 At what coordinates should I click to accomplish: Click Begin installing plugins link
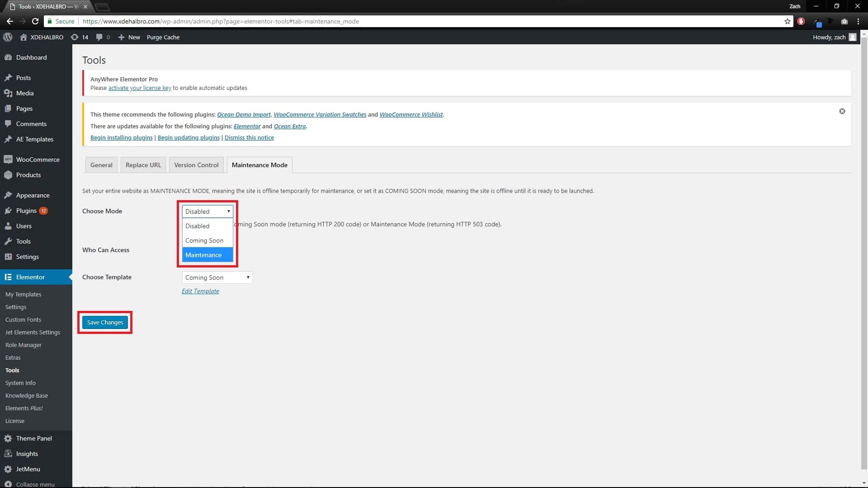click(122, 137)
